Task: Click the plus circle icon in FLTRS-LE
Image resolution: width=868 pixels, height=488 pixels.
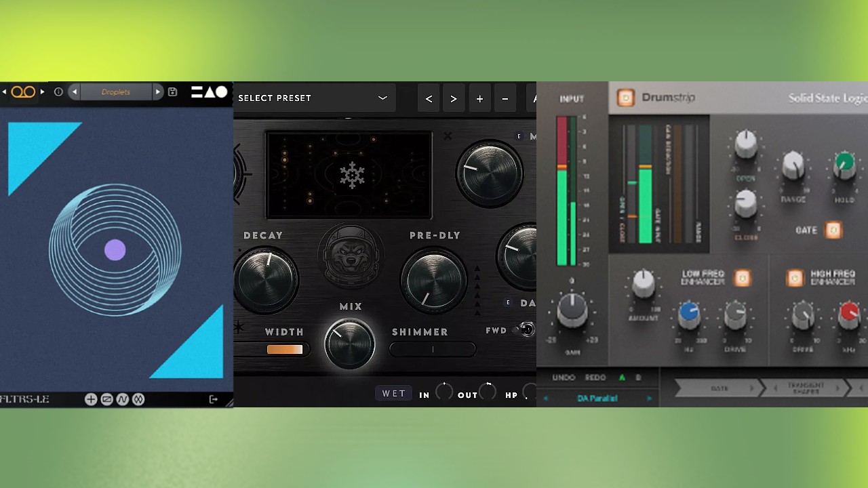Action: coord(91,399)
